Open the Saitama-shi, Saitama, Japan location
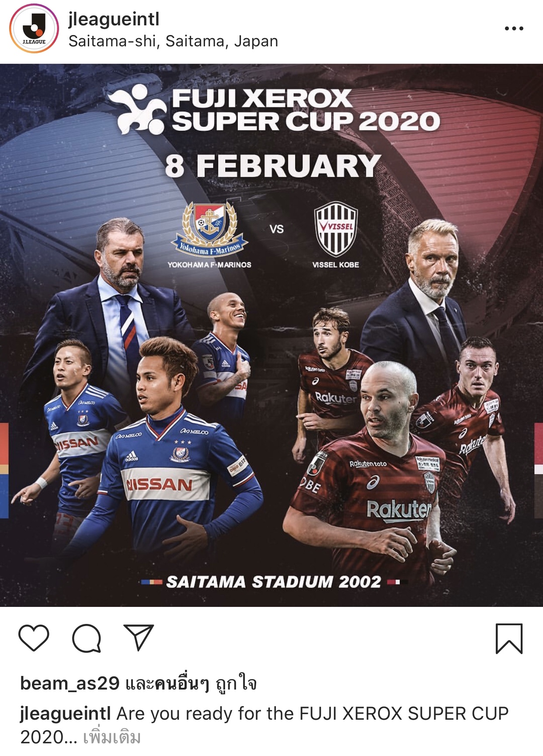 [x=173, y=41]
